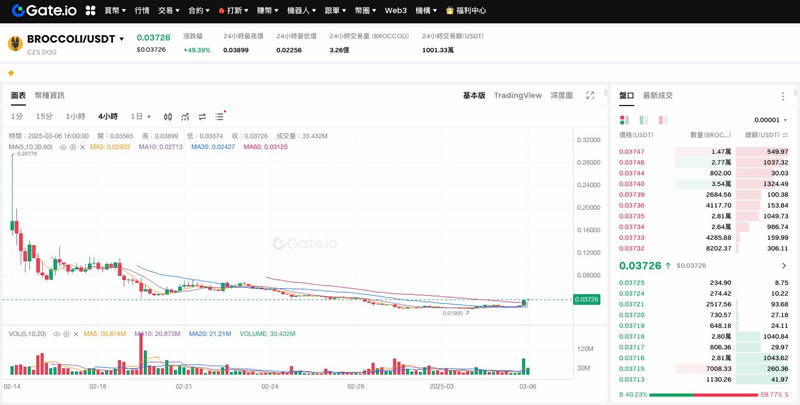Open the 行情 menu item
Viewport: 800px width, 405px height.
click(x=142, y=10)
